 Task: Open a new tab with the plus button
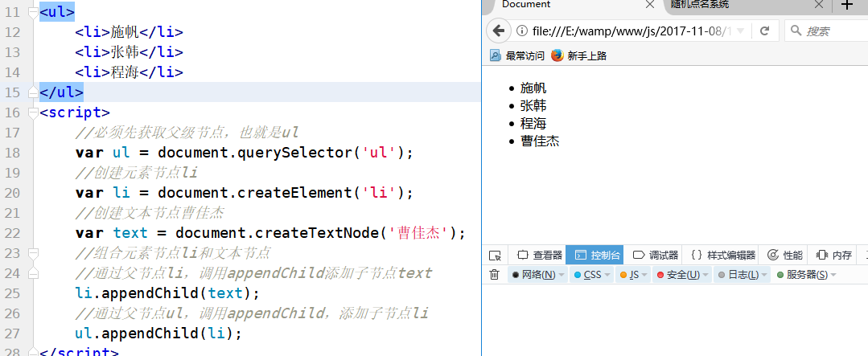pos(846,5)
